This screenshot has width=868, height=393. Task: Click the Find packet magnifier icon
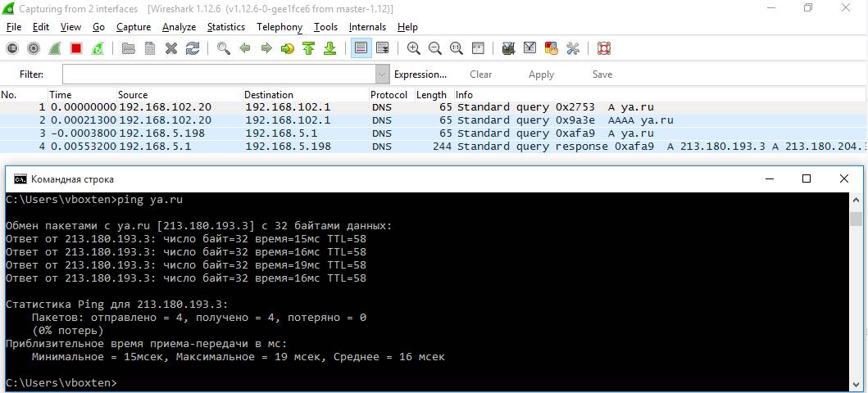point(223,48)
